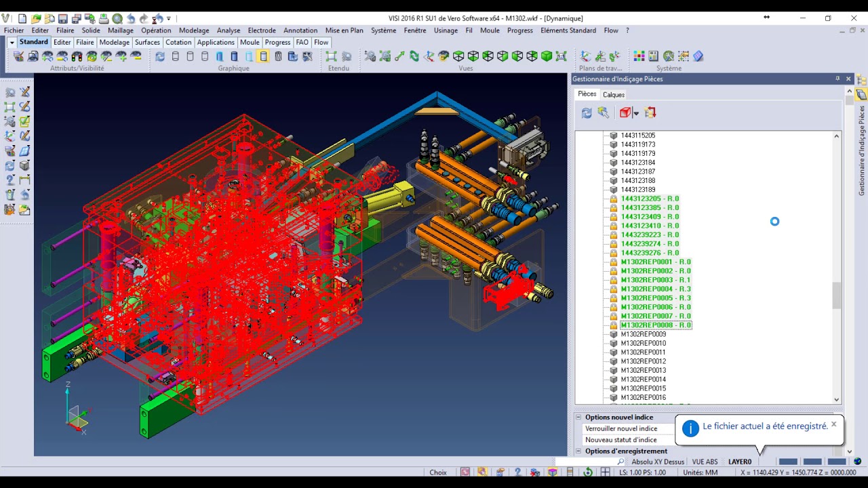
Task: Open the dropdown arrow beside the red cube
Action: click(x=635, y=113)
